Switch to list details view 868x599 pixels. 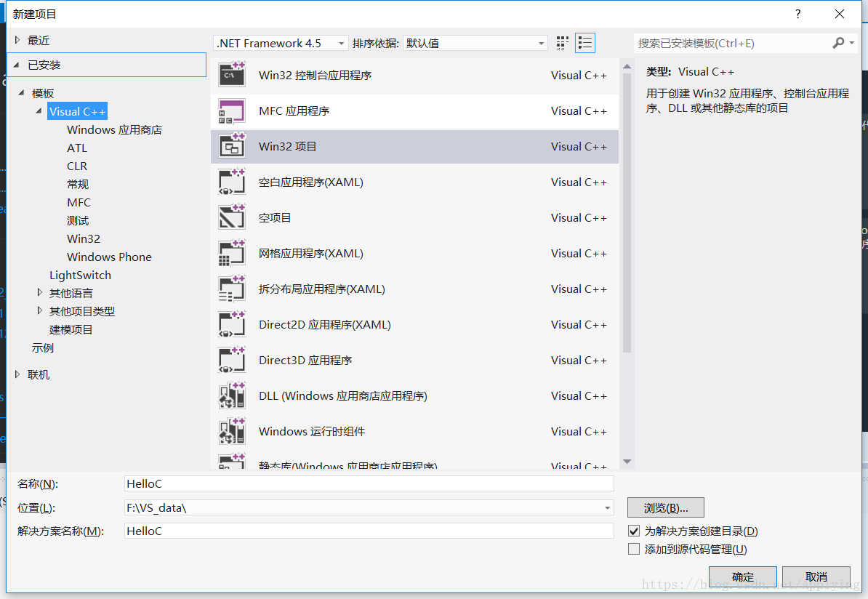(585, 43)
